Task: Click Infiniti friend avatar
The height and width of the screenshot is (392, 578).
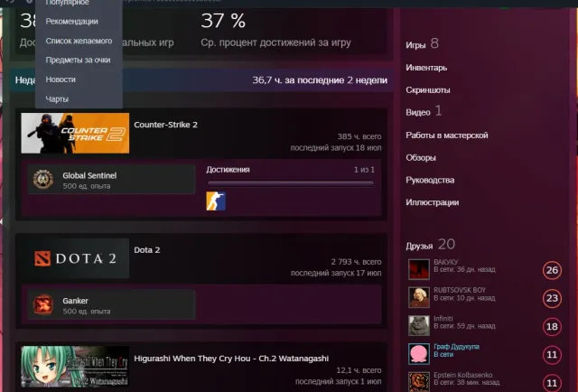Action: pyautogui.click(x=419, y=326)
